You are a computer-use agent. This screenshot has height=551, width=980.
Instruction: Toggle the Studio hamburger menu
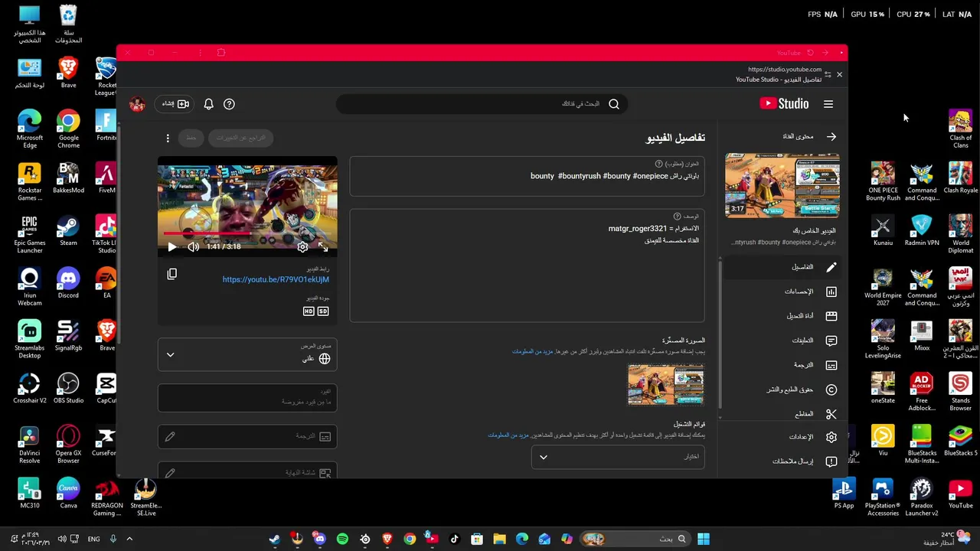click(x=828, y=104)
